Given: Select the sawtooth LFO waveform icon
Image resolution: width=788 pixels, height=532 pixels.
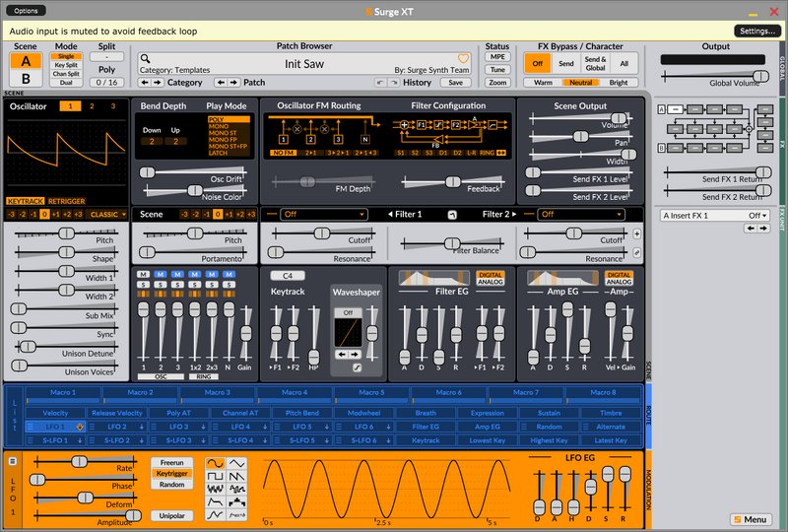Looking at the screenshot, I should 236,476.
